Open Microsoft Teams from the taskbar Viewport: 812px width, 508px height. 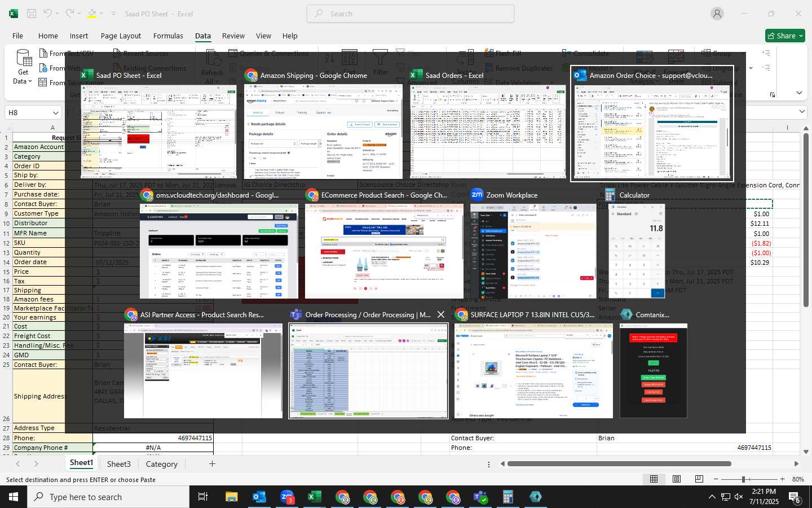(480, 497)
